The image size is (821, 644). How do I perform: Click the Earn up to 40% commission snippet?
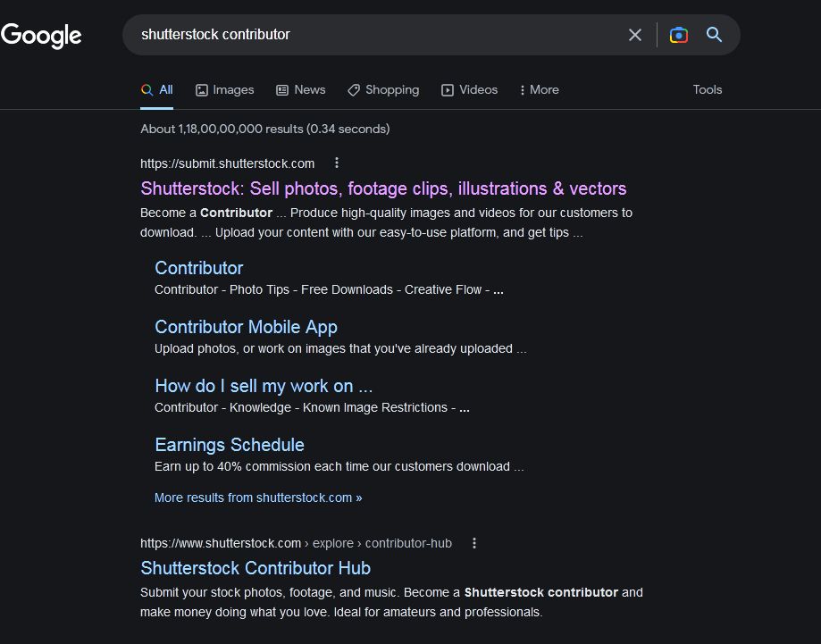pos(339,466)
